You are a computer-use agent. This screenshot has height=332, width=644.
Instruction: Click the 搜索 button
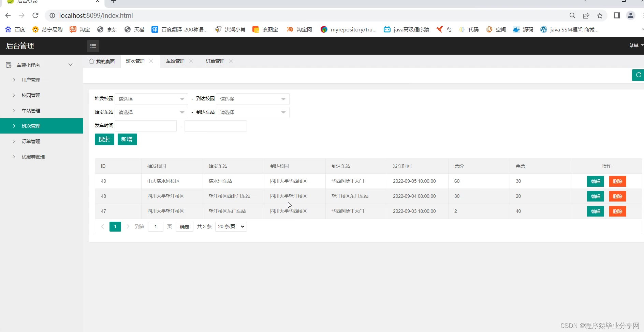104,139
